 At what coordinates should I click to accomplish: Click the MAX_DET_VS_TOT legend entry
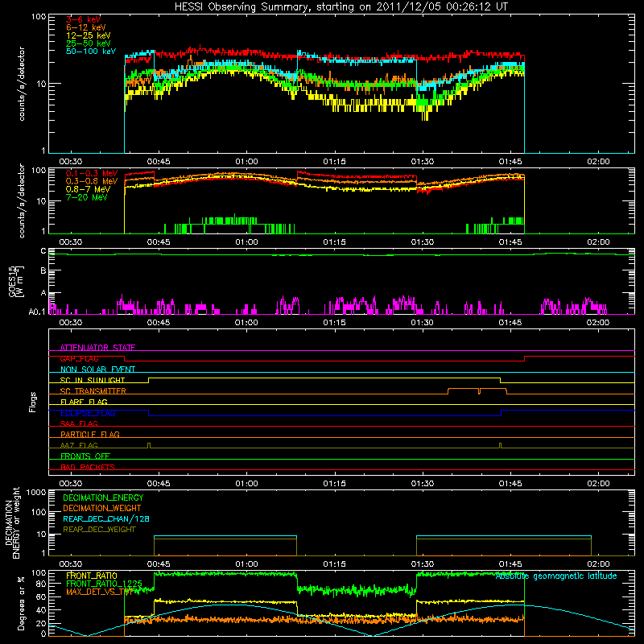[x=99, y=592]
